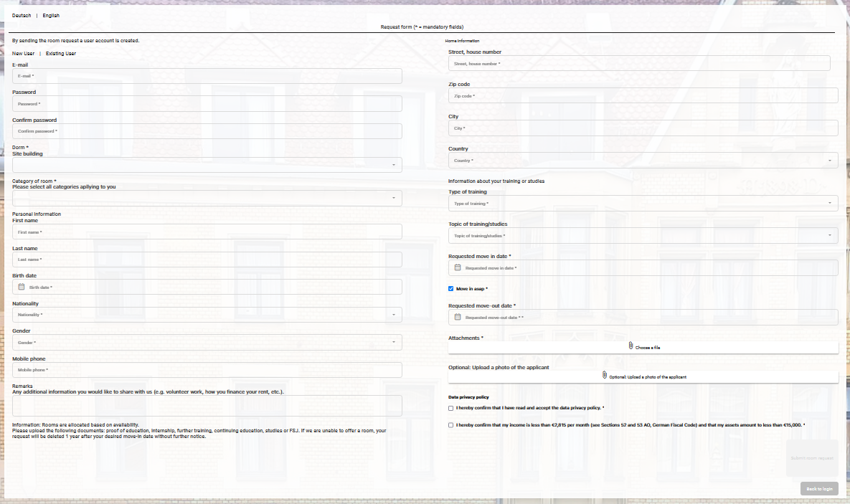Screen dimensions: 850x504
Task: Select the New User tab
Action: [x=23, y=54]
